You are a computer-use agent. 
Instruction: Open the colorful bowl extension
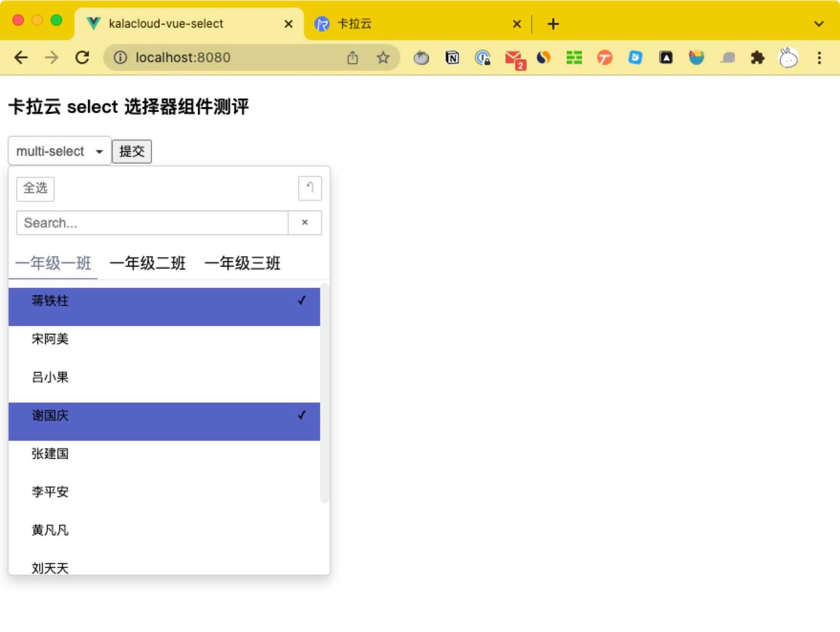[x=696, y=58]
